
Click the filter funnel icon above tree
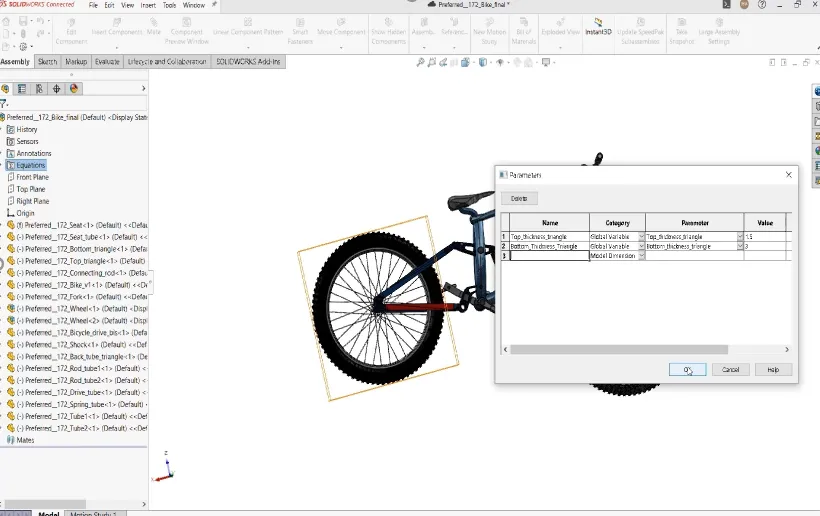coord(5,103)
